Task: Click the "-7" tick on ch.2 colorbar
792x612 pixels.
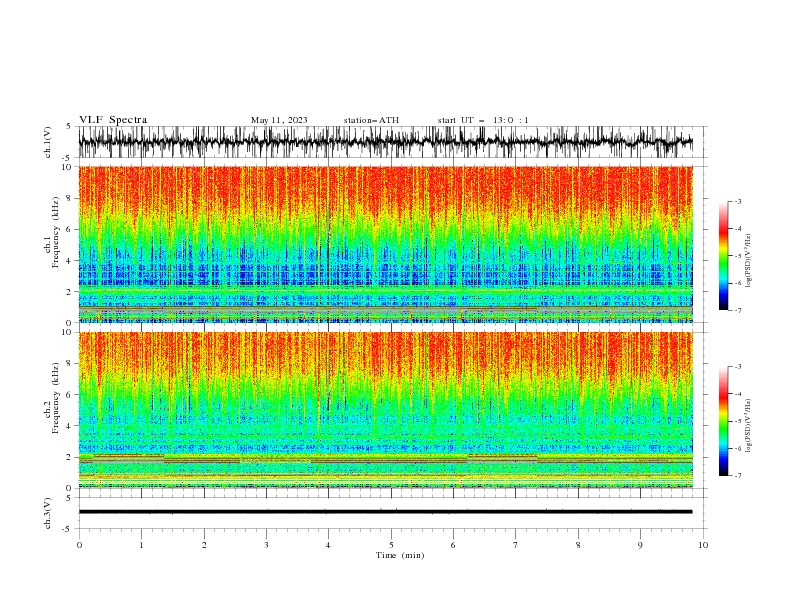Action: click(x=738, y=476)
